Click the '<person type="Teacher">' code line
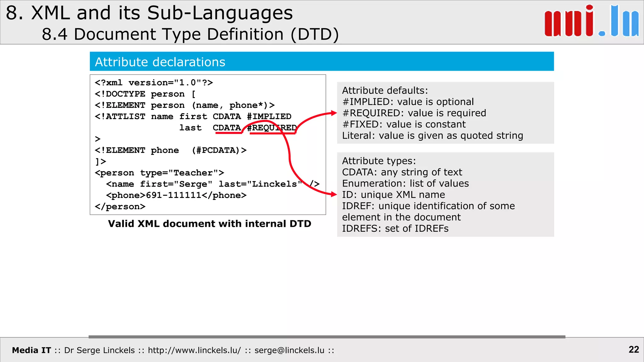644x362 pixels. [x=159, y=173]
